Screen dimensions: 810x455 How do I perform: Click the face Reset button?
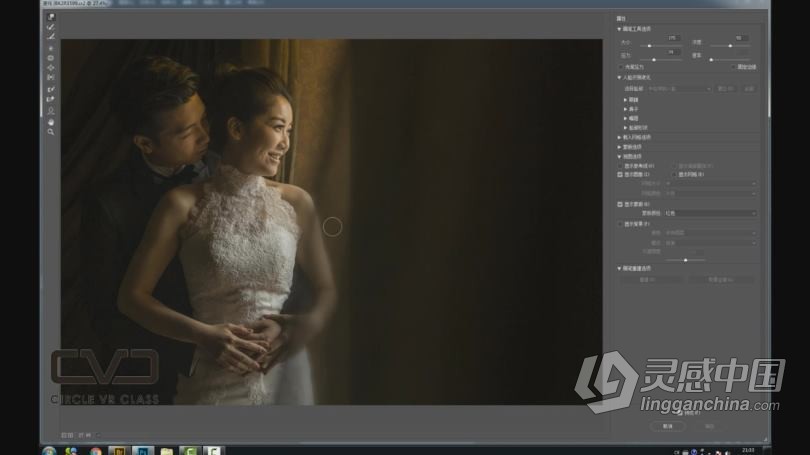[726, 89]
